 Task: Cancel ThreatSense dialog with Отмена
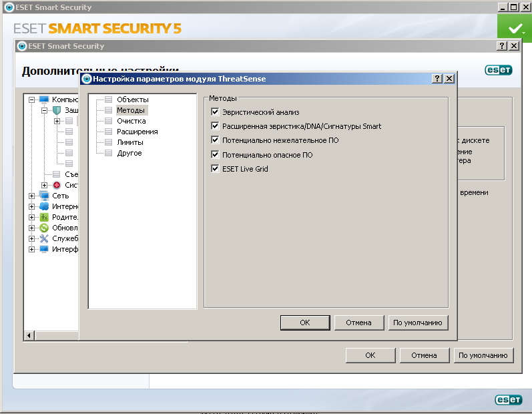(359, 323)
